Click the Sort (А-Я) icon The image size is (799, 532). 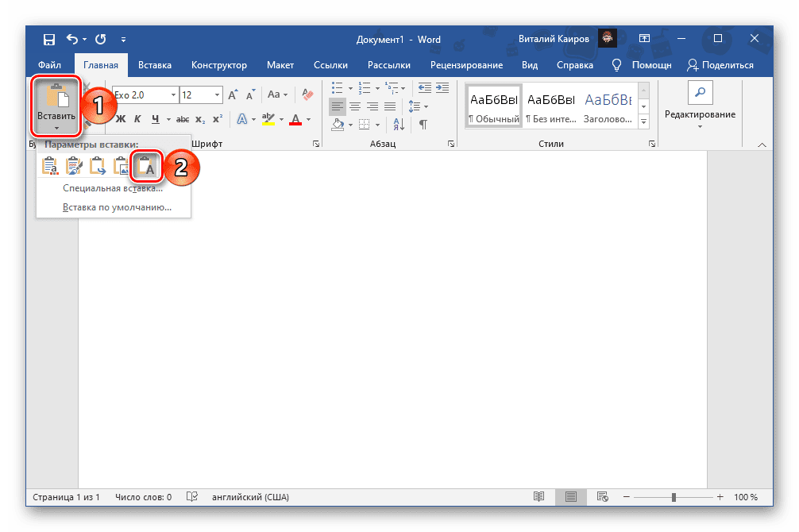tap(399, 125)
